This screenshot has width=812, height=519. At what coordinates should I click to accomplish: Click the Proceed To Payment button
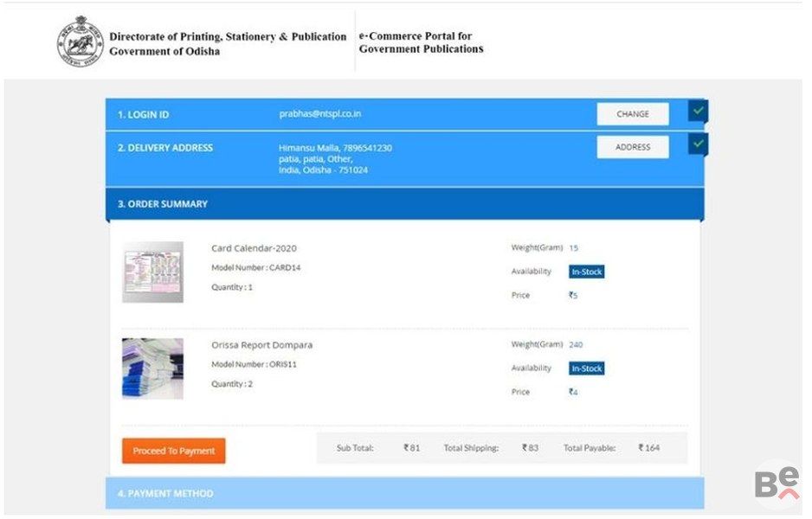(173, 451)
